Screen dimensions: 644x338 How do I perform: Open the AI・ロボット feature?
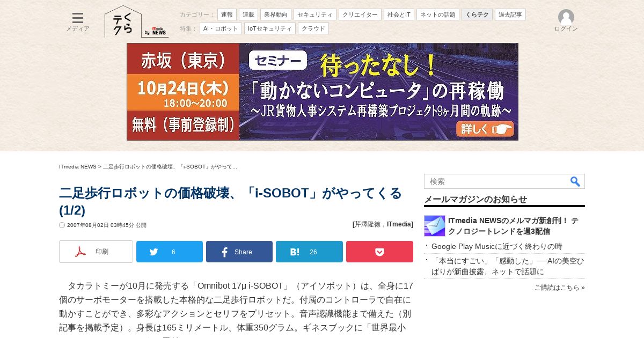click(221, 28)
